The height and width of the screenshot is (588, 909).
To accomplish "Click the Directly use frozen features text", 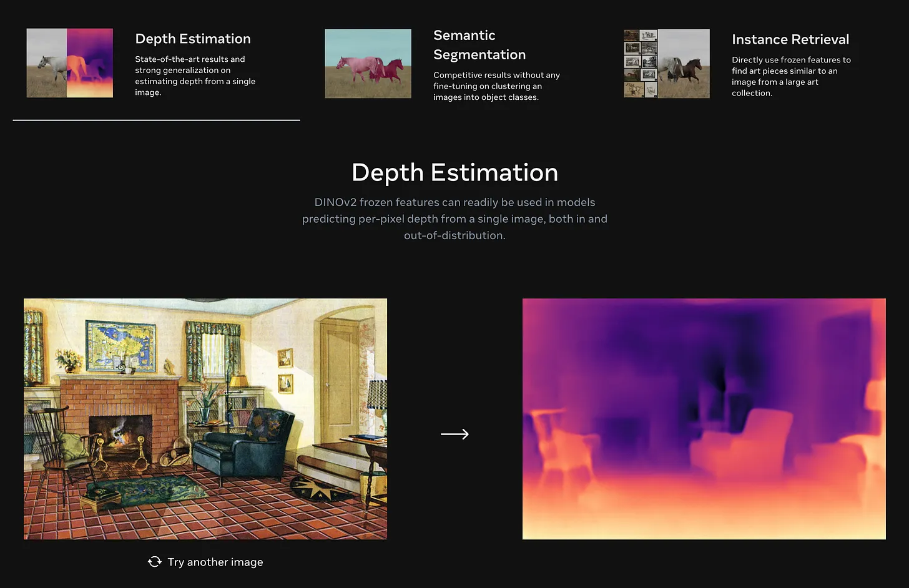I will pos(790,76).
